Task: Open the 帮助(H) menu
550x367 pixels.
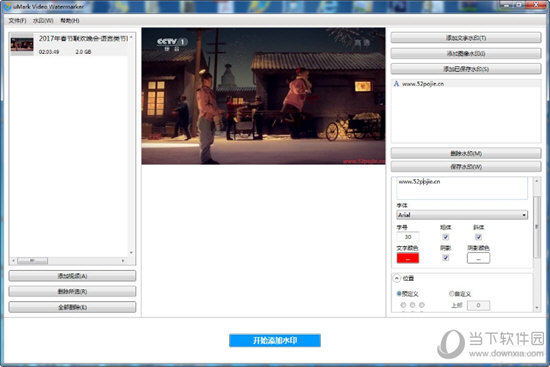Action: (70, 21)
